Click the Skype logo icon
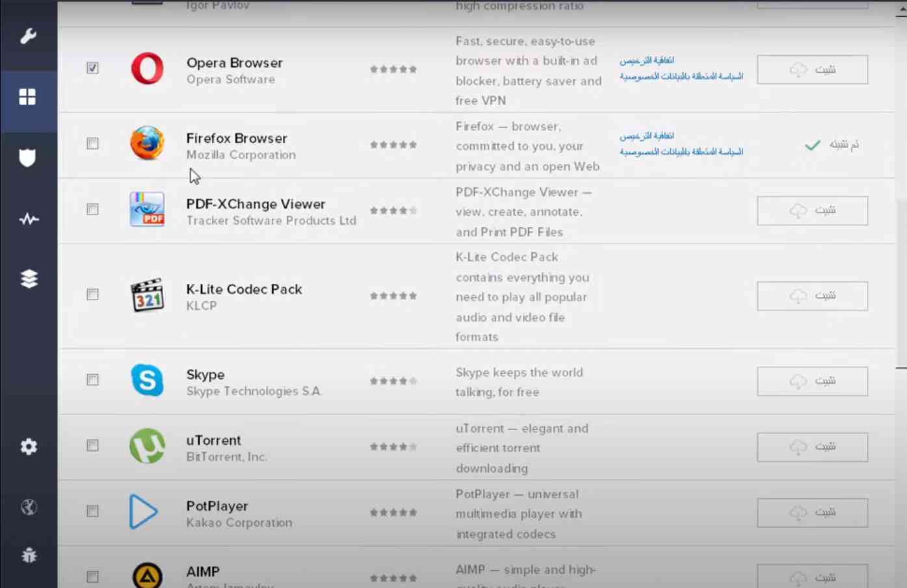 147,380
